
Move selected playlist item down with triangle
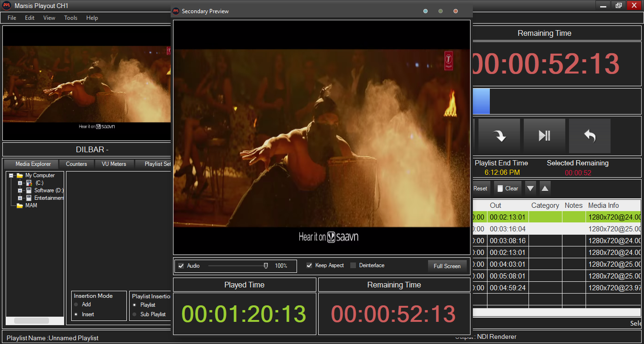pos(530,188)
